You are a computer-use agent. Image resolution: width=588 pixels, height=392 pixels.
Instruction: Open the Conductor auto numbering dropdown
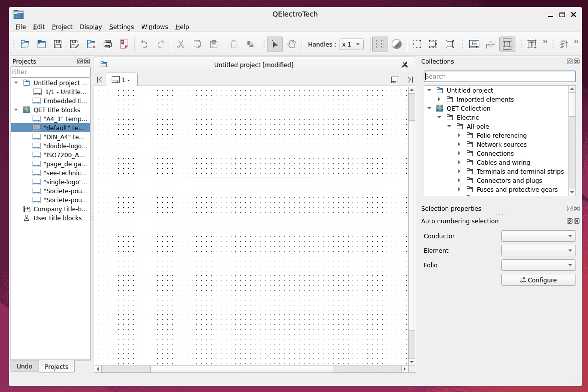pos(538,236)
